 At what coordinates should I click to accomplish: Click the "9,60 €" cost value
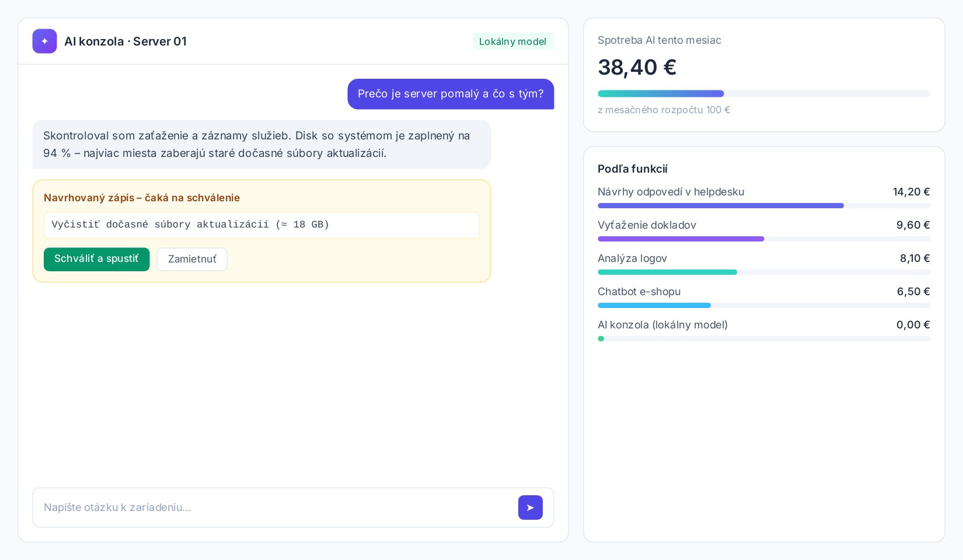click(913, 225)
